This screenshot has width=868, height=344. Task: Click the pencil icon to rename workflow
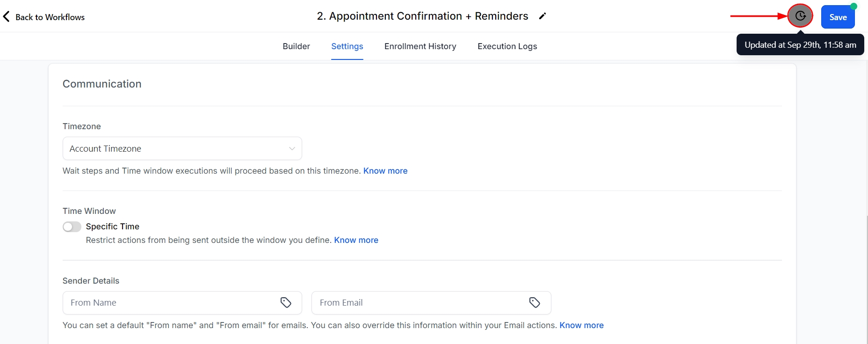542,16
